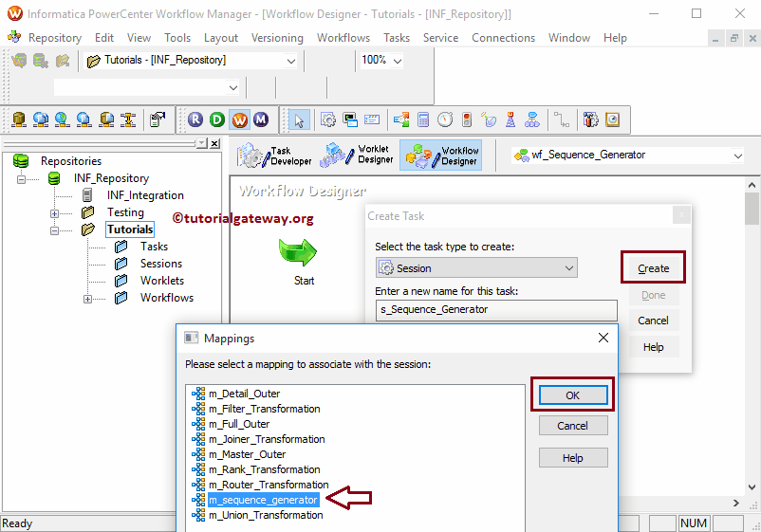Choose the Worklet task icon
The height and width of the screenshot is (532, 761).
point(532,119)
